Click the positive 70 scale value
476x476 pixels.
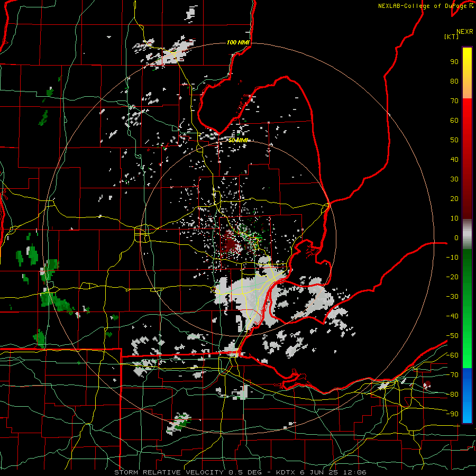(x=454, y=101)
